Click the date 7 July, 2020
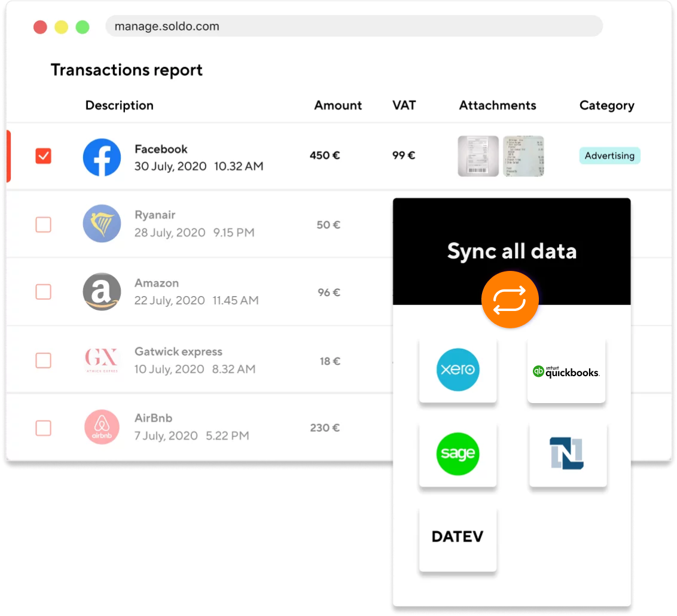 pyautogui.click(x=166, y=436)
